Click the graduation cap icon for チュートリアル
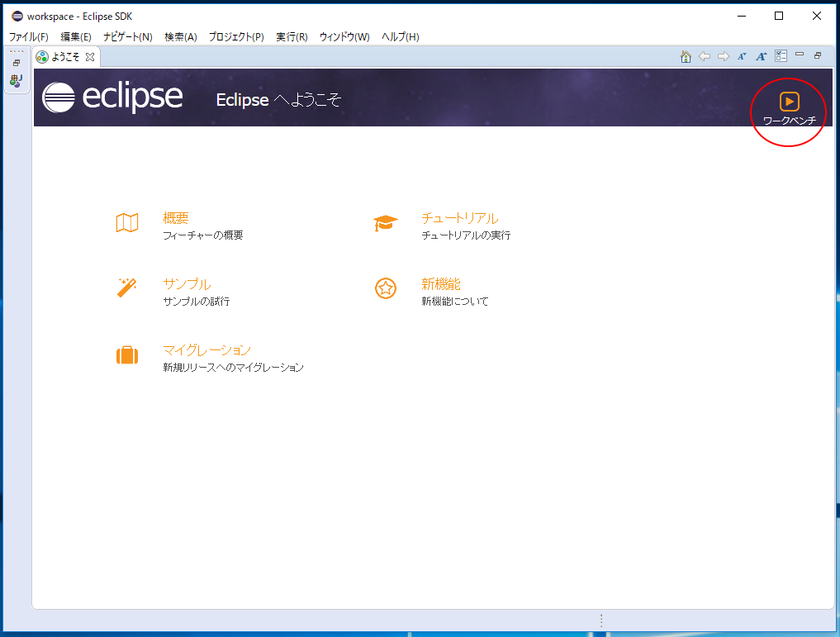Screen dimensions: 840x637 (385, 222)
